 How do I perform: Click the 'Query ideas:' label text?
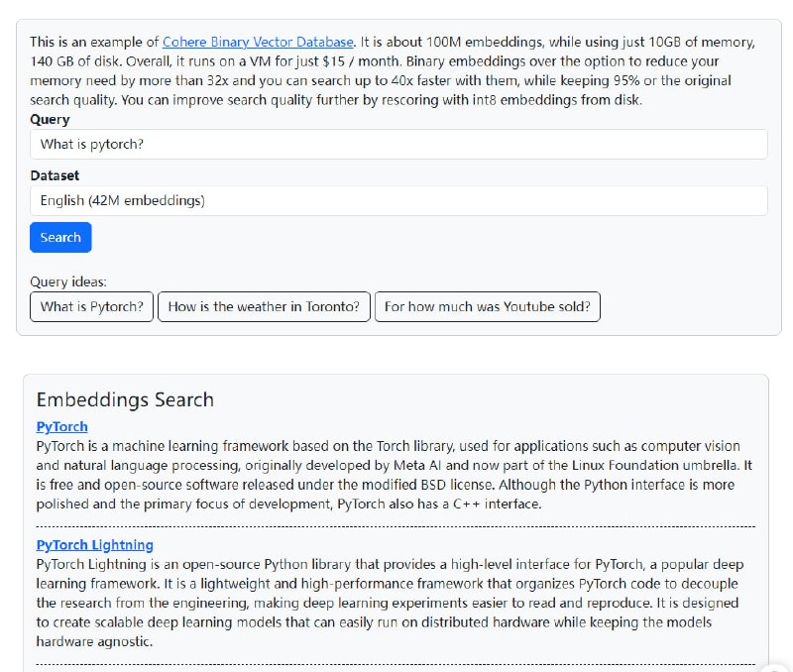(x=68, y=282)
